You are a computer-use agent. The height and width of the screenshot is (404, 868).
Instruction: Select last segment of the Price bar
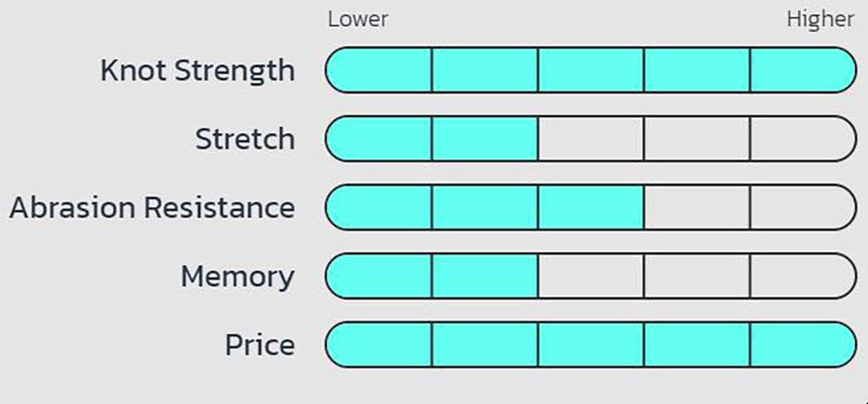coord(803,345)
